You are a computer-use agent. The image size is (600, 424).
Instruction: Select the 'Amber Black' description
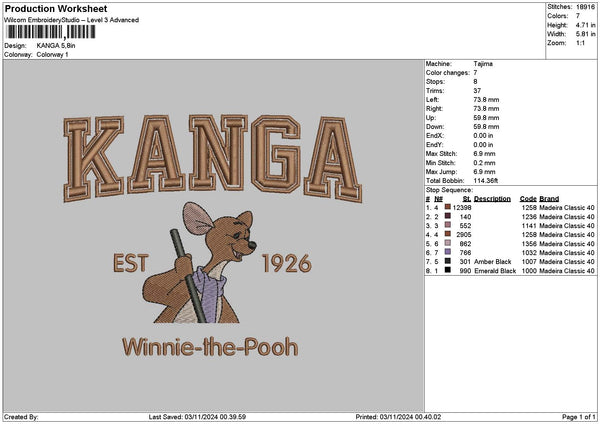pos(492,262)
